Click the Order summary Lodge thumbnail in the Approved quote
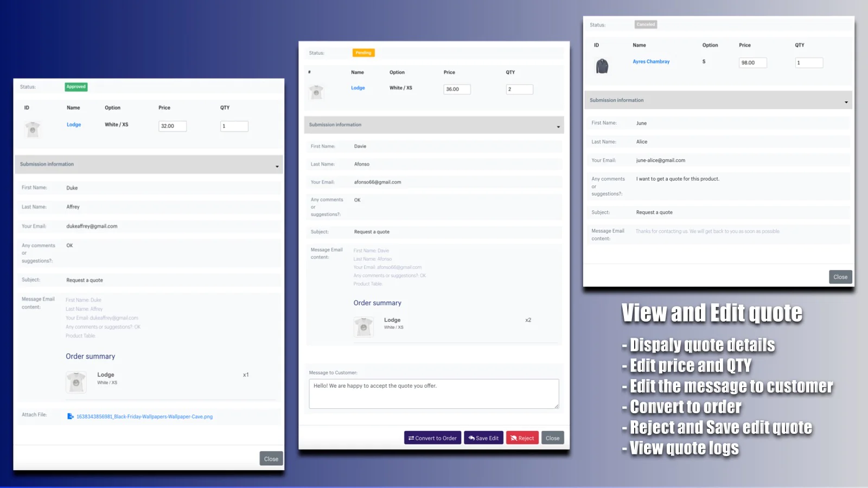Screen dimensions: 868x488 [76, 382]
